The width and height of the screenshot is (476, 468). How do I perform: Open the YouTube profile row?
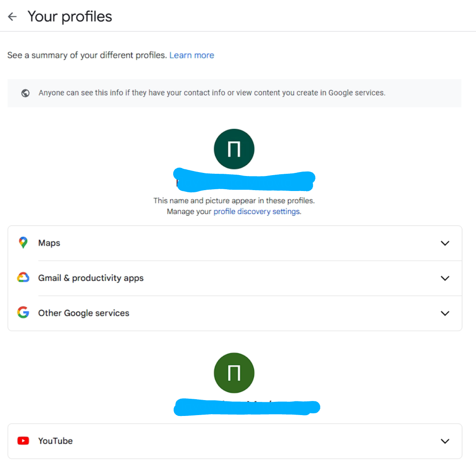point(234,441)
